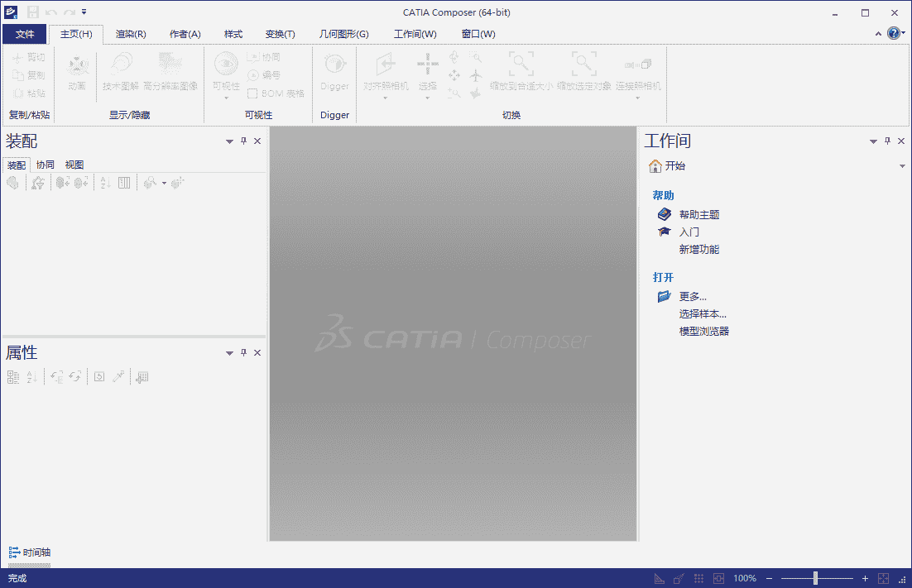Open Help Topics (帮助主题) book icon
Screen dimensions: 912x588
click(665, 214)
